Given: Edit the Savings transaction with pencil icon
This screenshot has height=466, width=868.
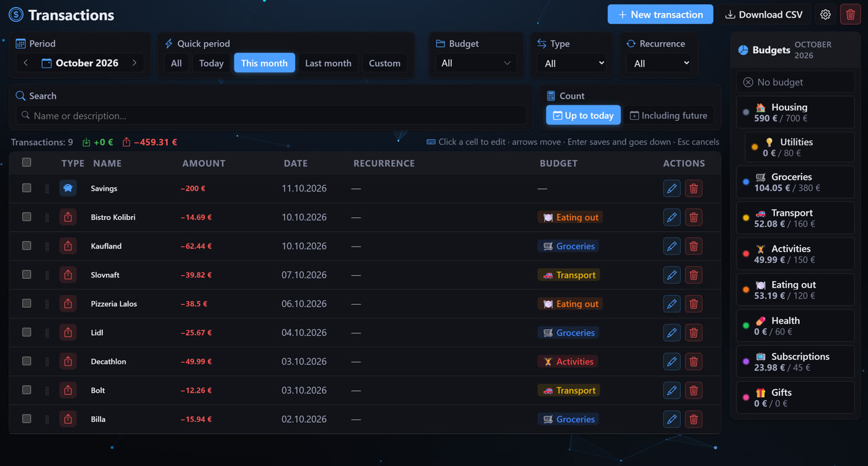Looking at the screenshot, I should coord(671,188).
